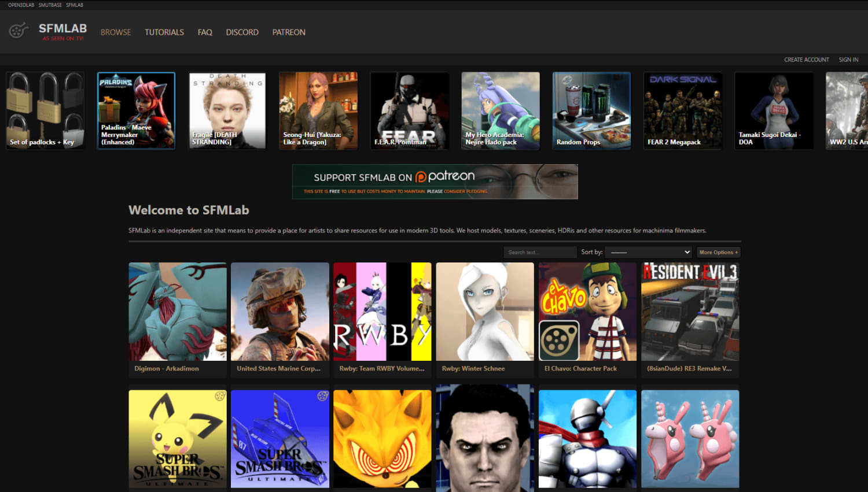Open the PATREON nav item
Image resolution: width=868 pixels, height=492 pixels.
point(289,32)
